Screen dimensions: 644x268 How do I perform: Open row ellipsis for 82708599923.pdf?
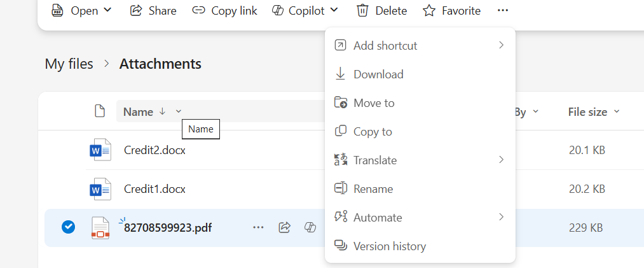pyautogui.click(x=258, y=227)
